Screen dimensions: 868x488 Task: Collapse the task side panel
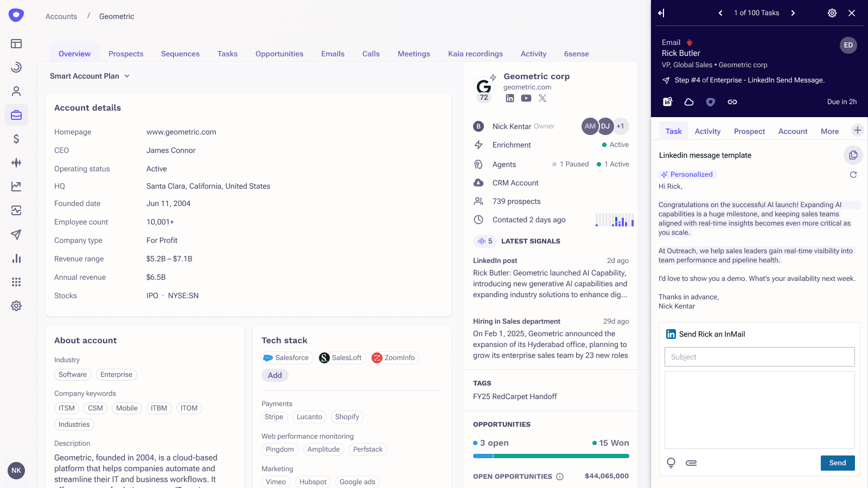[661, 13]
